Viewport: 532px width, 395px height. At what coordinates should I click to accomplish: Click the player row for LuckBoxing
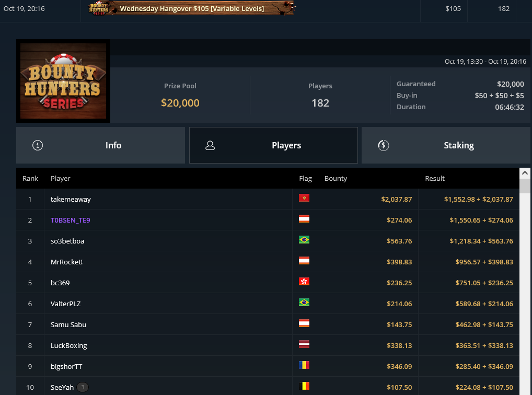point(268,345)
